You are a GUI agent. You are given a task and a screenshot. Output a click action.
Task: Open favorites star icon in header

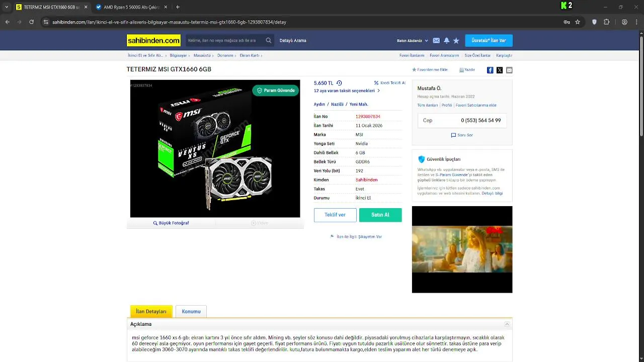coord(456,41)
